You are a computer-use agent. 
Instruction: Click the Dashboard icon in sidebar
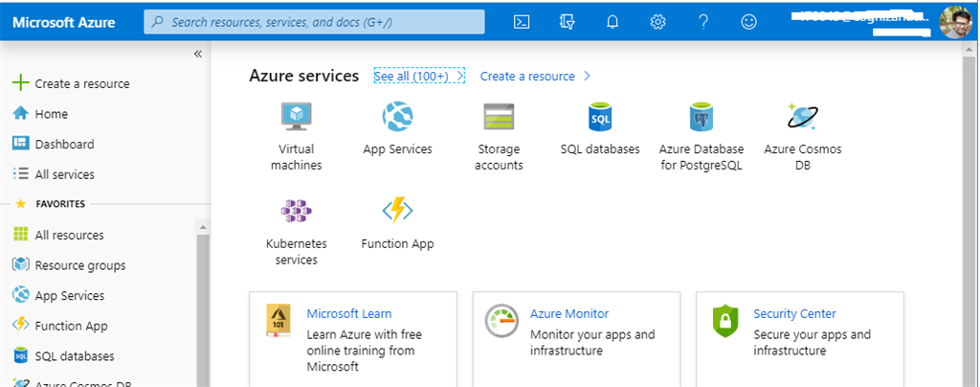tap(21, 143)
